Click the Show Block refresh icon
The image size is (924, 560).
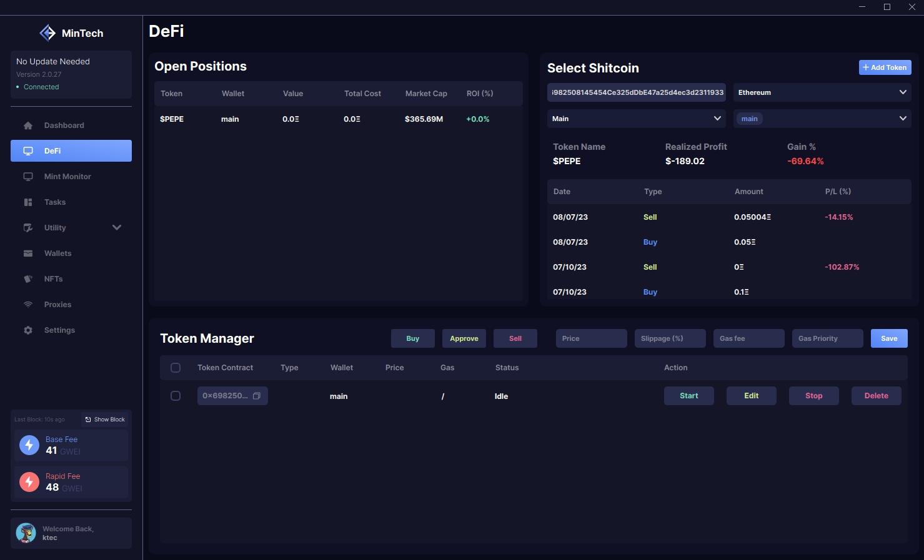point(88,420)
